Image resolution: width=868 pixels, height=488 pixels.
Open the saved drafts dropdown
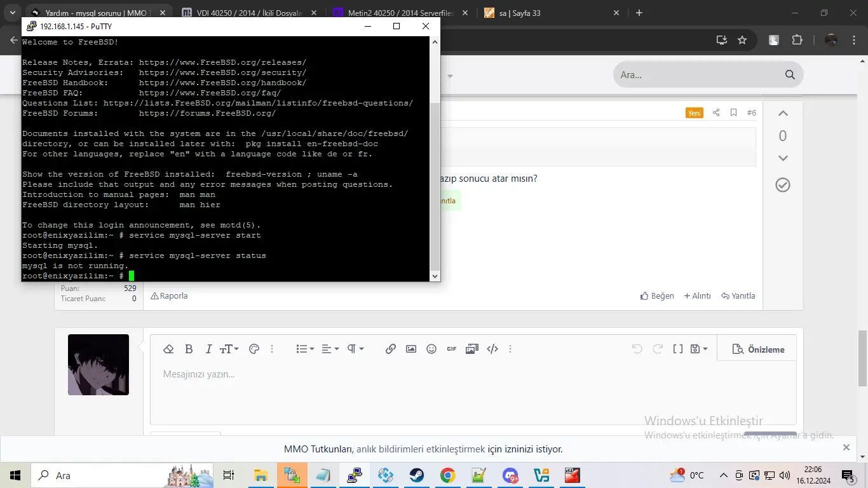(x=698, y=348)
